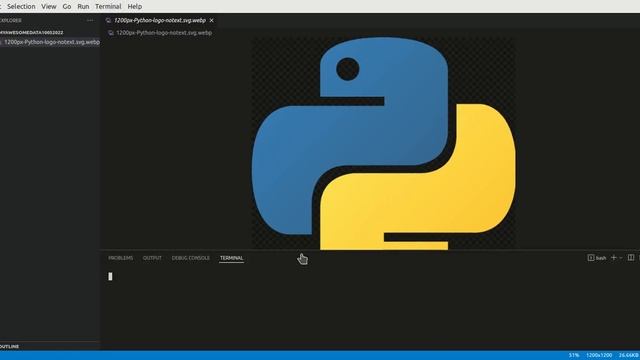Collapse the workspace folder header in Explorer
640x360 pixels.
[x=33, y=32]
